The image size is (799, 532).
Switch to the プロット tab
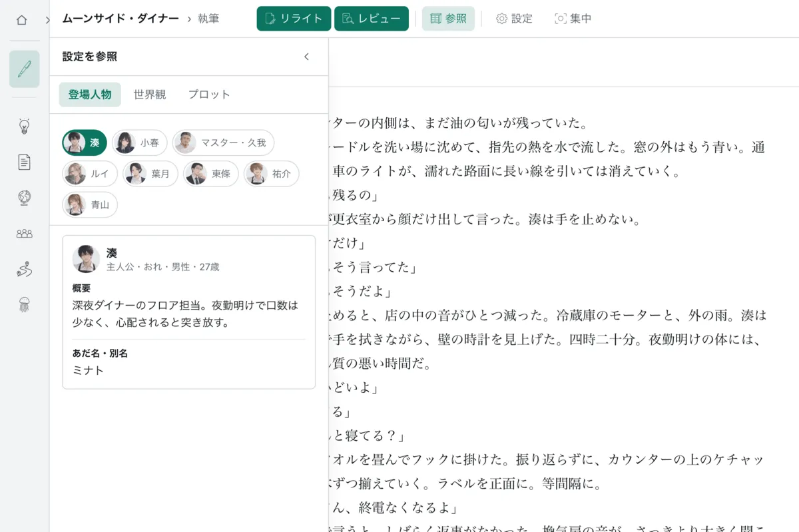pos(209,95)
